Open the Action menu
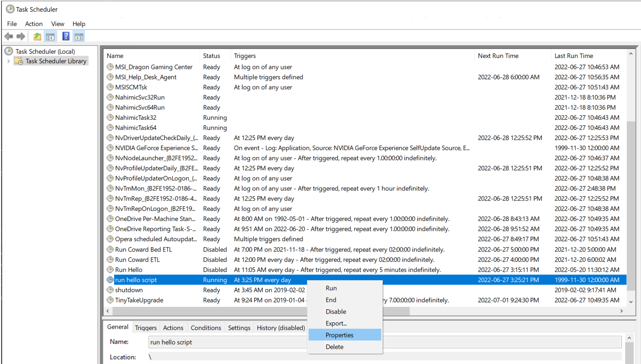641x364 pixels. coord(34,24)
